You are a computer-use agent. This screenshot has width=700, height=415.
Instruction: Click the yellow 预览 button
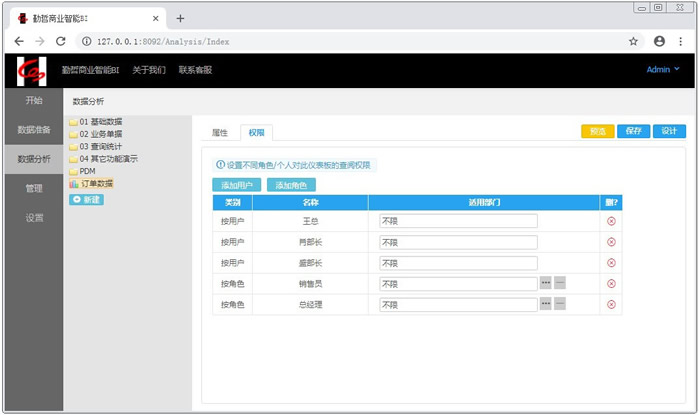(597, 131)
